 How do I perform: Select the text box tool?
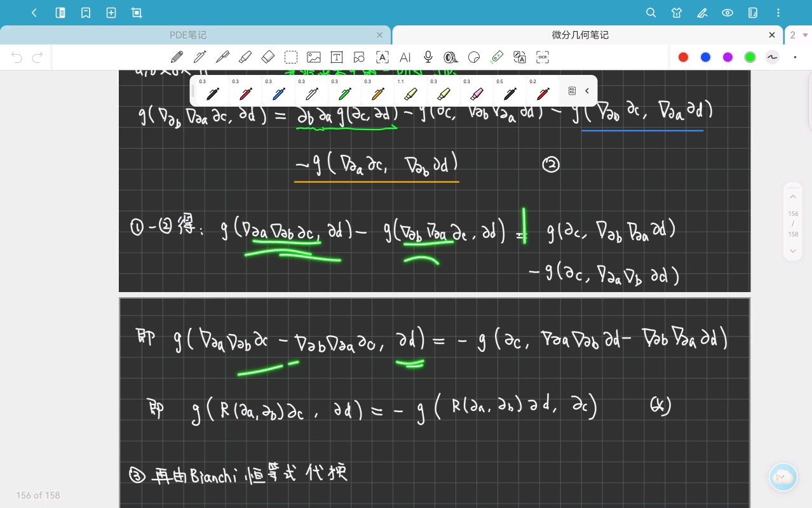pyautogui.click(x=337, y=57)
